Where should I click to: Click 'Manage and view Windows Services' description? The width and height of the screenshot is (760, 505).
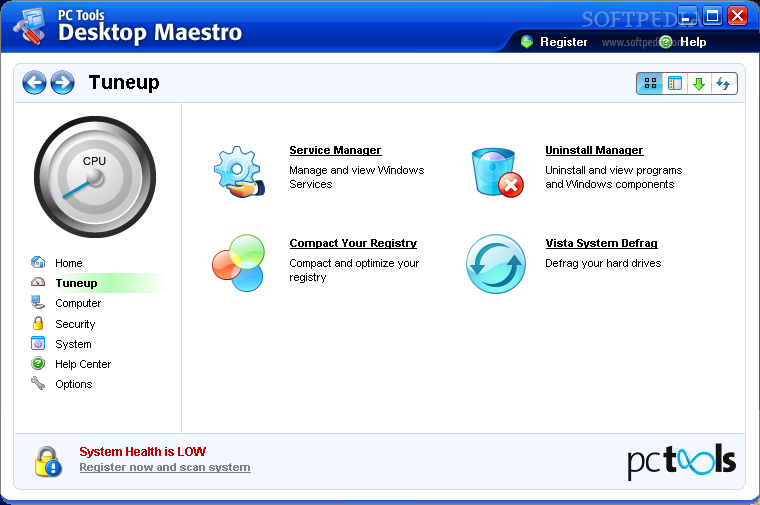(x=357, y=177)
